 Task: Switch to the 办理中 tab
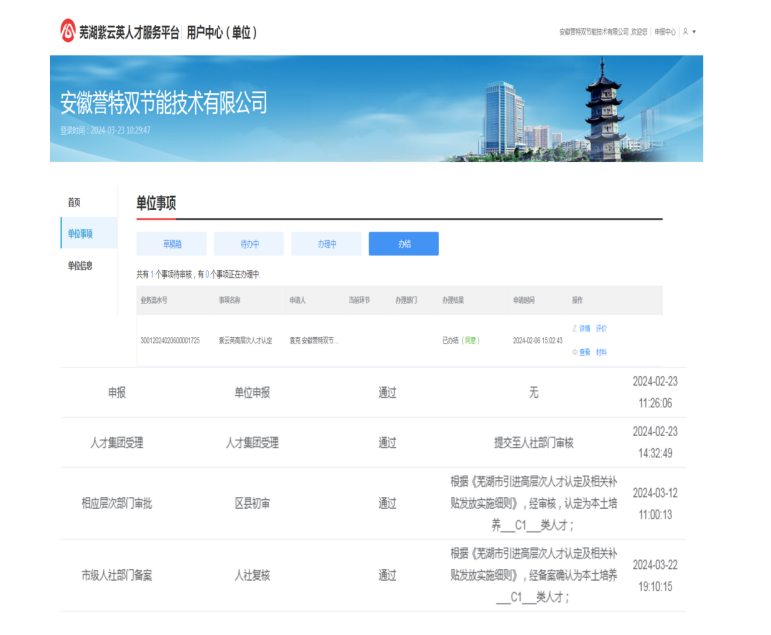click(x=326, y=244)
